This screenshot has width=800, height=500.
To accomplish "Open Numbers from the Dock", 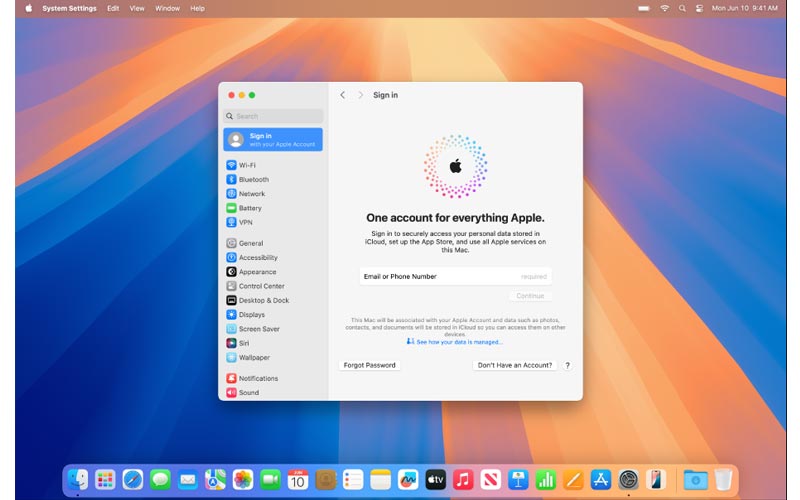I will click(x=546, y=480).
